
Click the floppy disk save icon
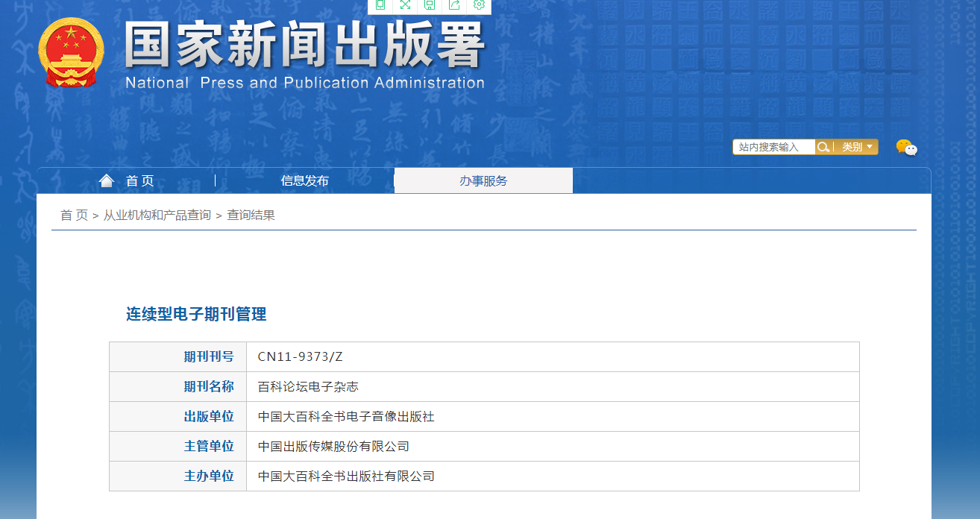point(430,5)
